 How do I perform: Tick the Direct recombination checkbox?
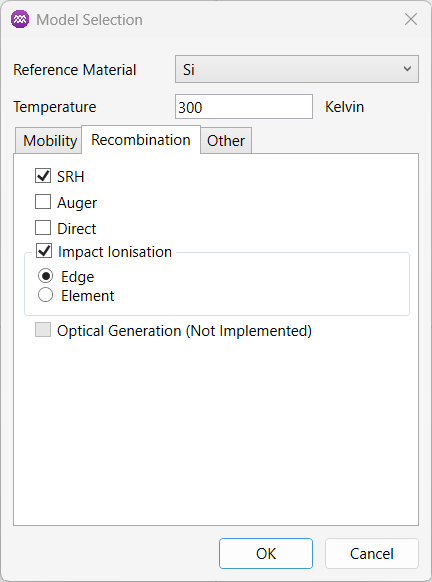click(x=43, y=228)
